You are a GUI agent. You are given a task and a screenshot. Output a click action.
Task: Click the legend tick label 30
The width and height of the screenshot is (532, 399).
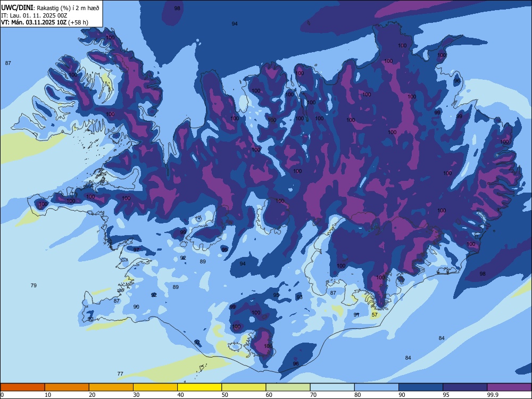(x=136, y=395)
